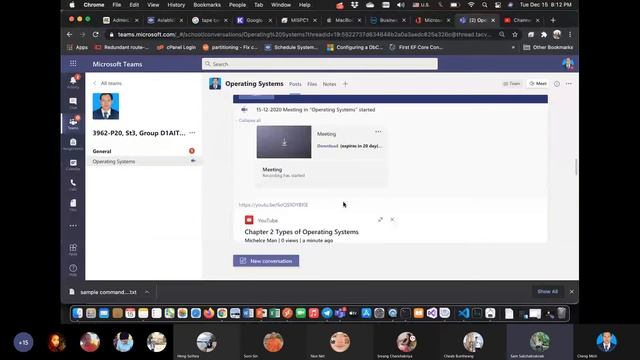Open profile avatar at top right of Teams
This screenshot has height=360, width=640.
(x=568, y=64)
